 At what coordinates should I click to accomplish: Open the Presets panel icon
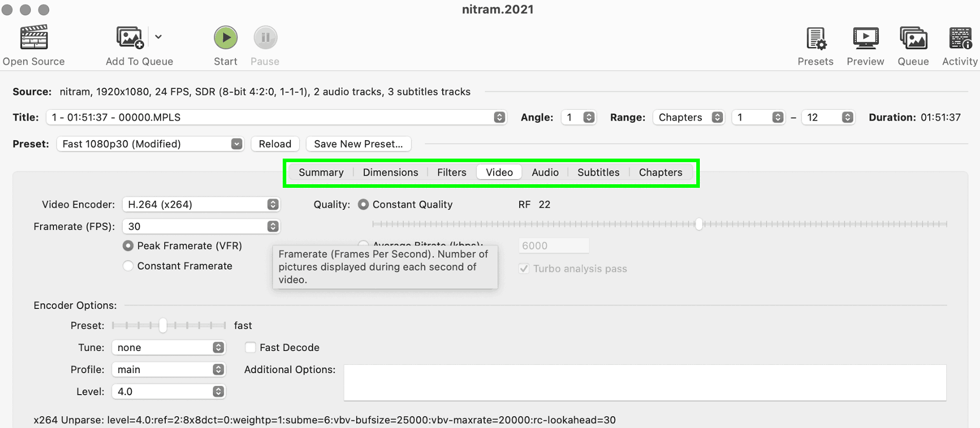point(815,38)
